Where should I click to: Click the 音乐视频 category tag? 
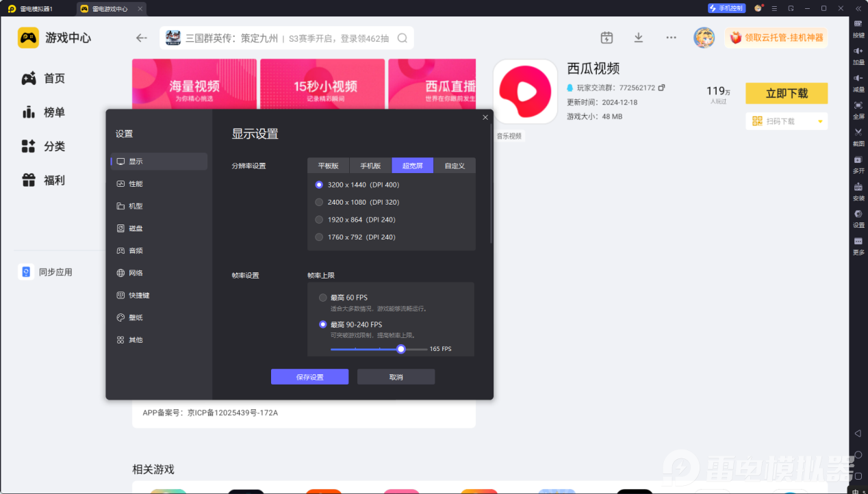509,136
